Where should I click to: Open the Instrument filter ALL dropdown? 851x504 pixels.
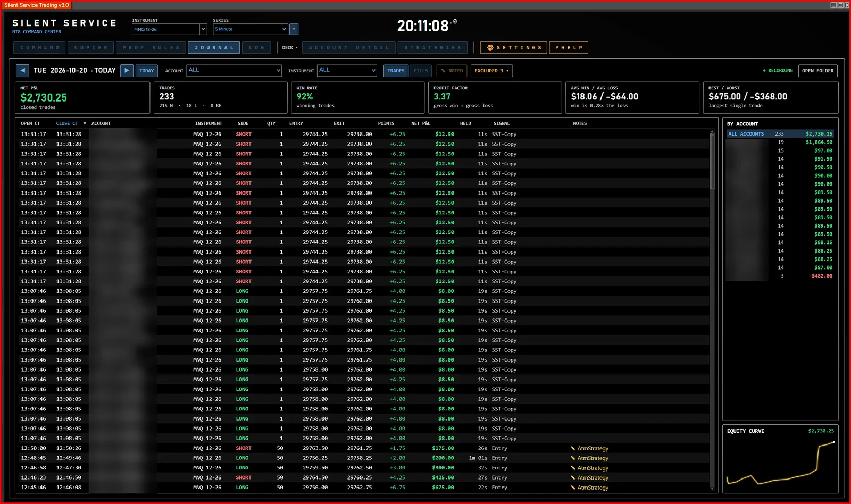(x=347, y=70)
